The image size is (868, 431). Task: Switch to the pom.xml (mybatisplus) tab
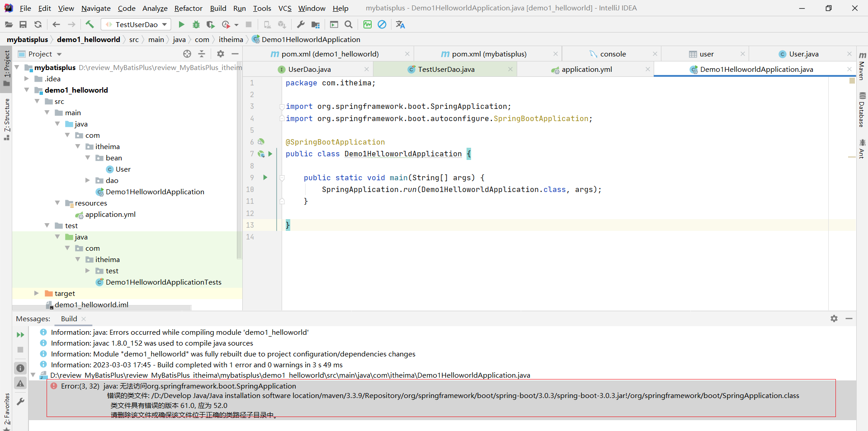[x=489, y=54]
